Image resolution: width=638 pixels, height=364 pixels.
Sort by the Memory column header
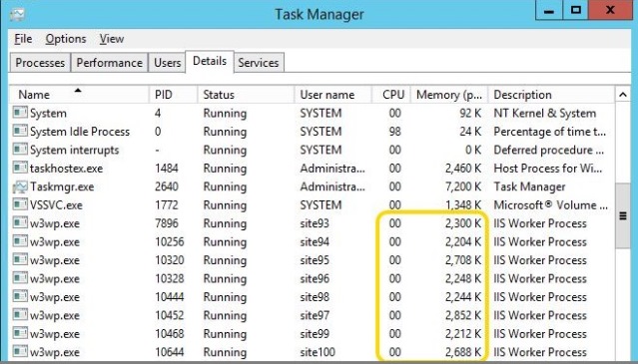coord(449,95)
